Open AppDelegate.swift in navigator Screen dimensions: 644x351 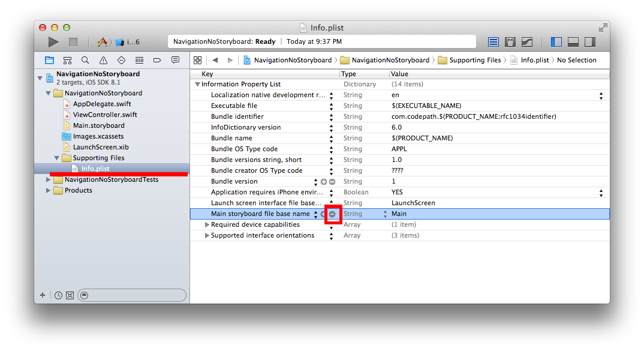tap(102, 104)
